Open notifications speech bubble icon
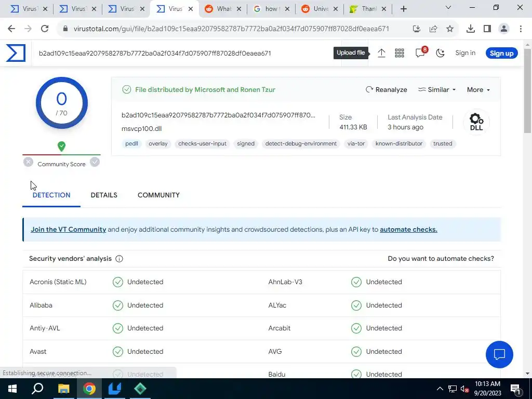 (x=420, y=52)
